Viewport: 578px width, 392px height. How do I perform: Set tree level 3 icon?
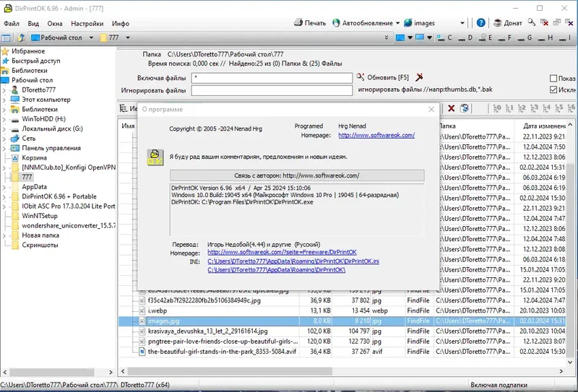click(x=534, y=108)
